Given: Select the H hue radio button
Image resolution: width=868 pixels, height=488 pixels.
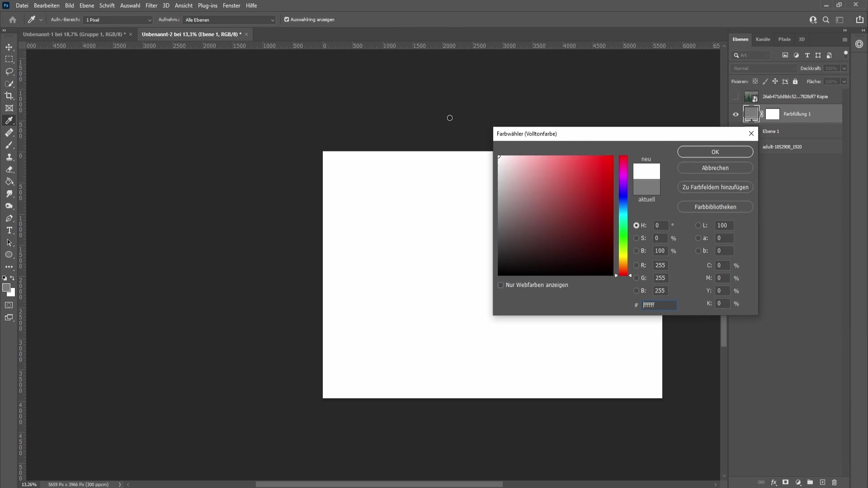Looking at the screenshot, I should click(x=636, y=225).
